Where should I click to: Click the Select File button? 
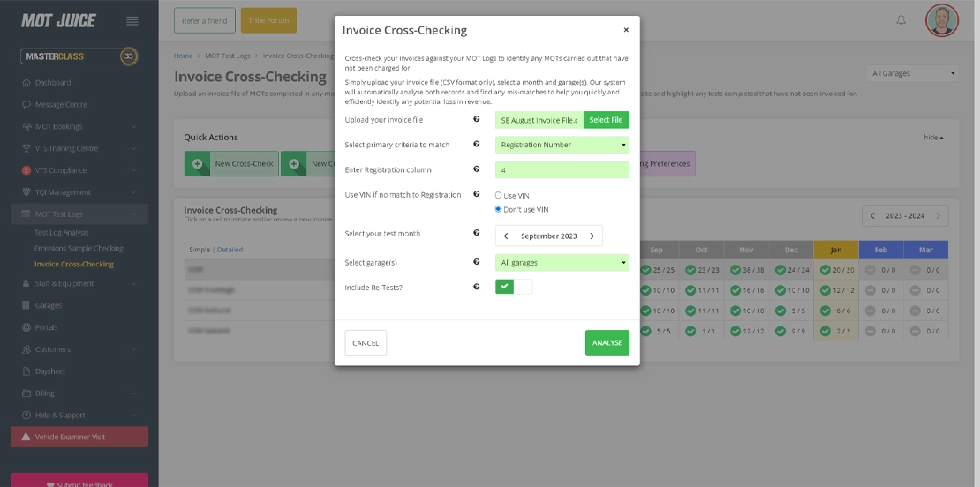click(x=606, y=120)
